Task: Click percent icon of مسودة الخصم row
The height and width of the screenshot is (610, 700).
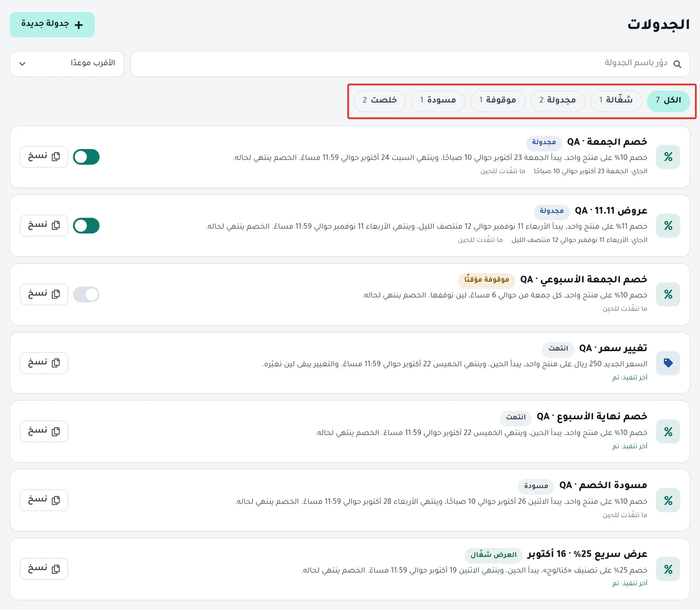Action: pyautogui.click(x=668, y=500)
